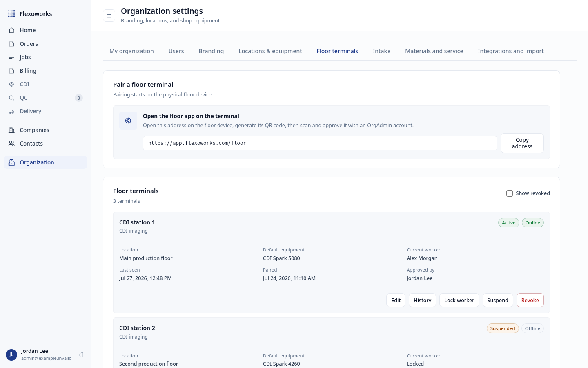The image size is (588, 368).
Task: Click the 'Alex Morgan' current worker value
Action: click(422, 258)
